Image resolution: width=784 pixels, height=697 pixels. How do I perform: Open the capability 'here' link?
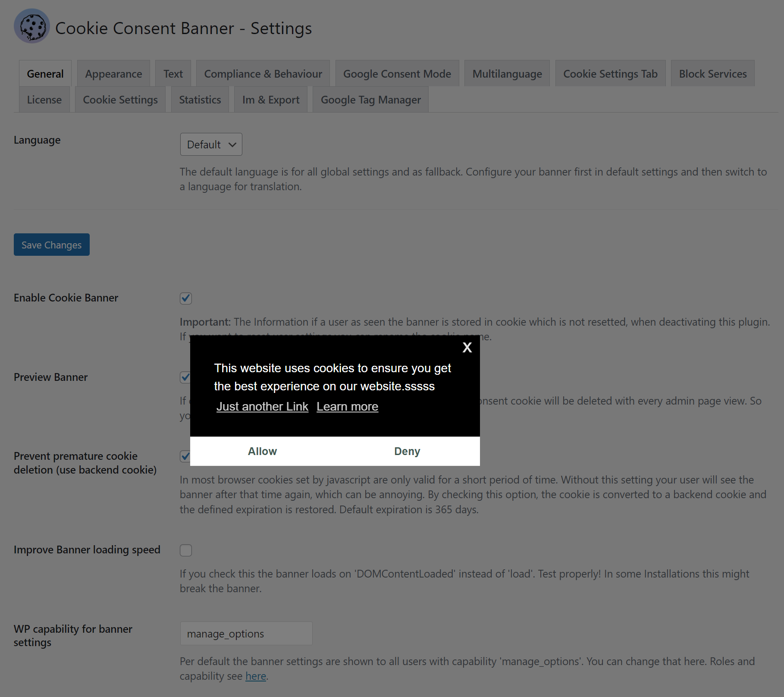tap(256, 676)
